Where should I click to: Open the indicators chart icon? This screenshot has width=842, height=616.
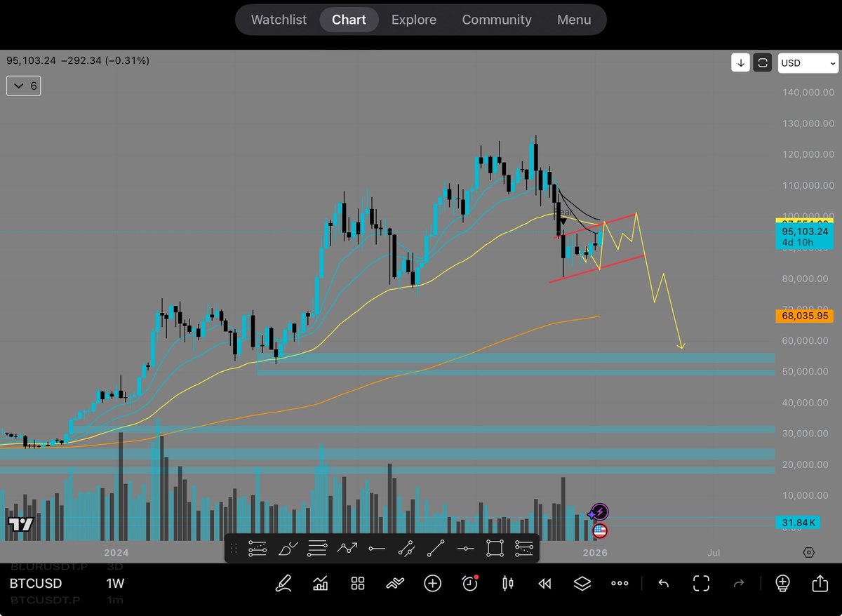[x=321, y=583]
